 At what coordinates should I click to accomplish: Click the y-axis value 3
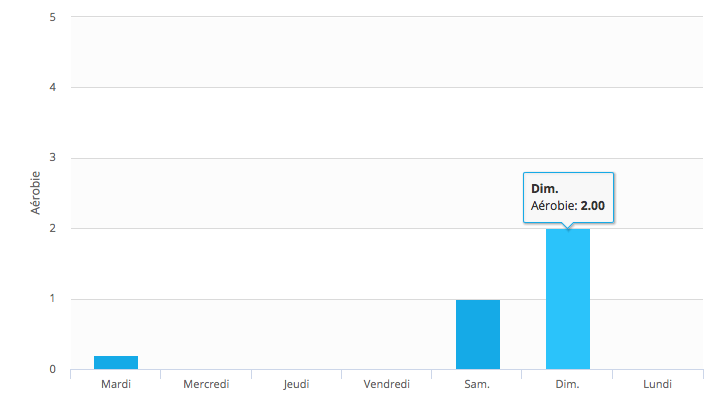point(51,158)
